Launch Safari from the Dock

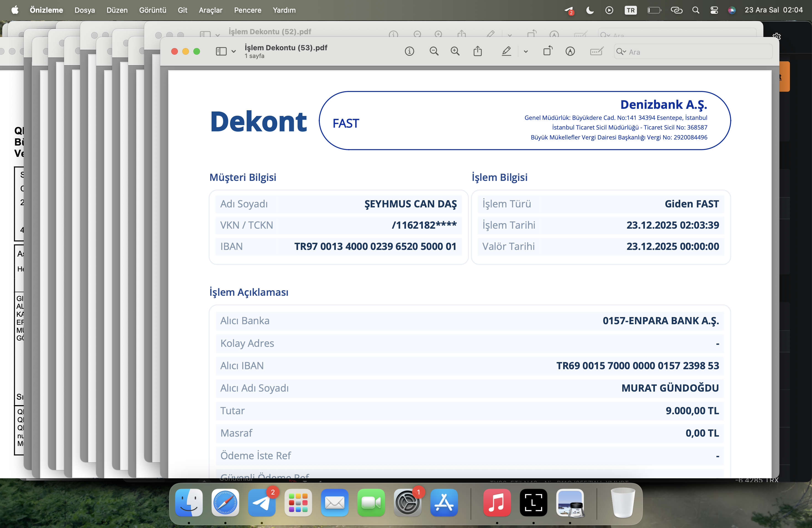point(225,502)
